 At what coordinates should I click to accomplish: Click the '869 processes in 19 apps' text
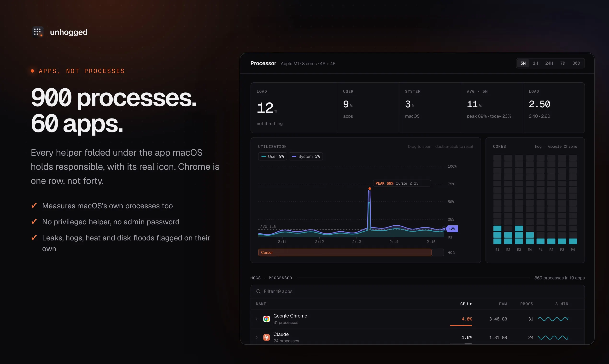559,278
